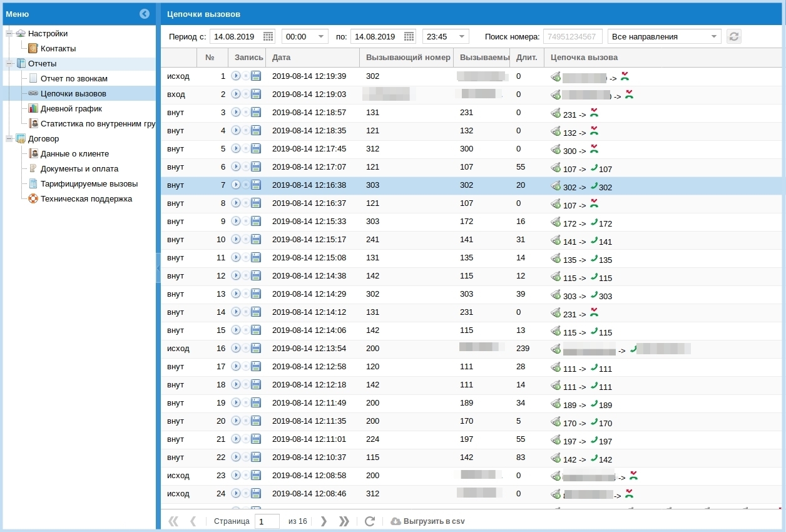Save the recording of call number 17
Viewport: 786px width, 532px height.
coord(256,366)
